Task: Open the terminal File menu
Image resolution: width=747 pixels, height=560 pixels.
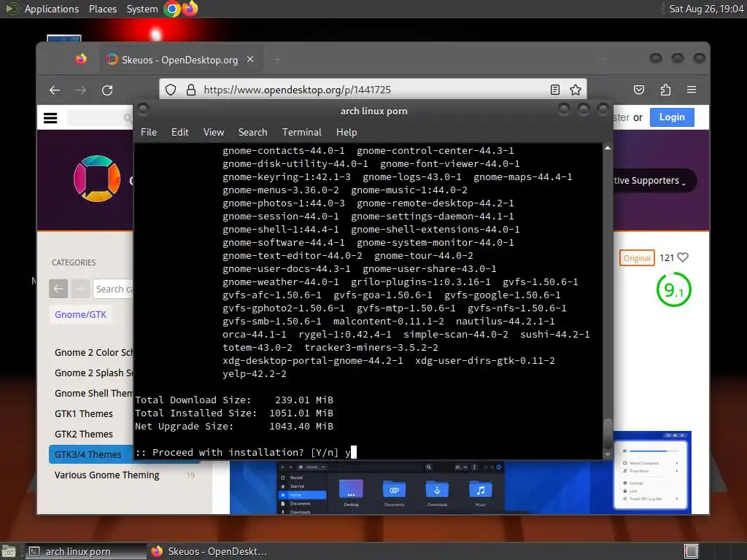Action: (149, 133)
